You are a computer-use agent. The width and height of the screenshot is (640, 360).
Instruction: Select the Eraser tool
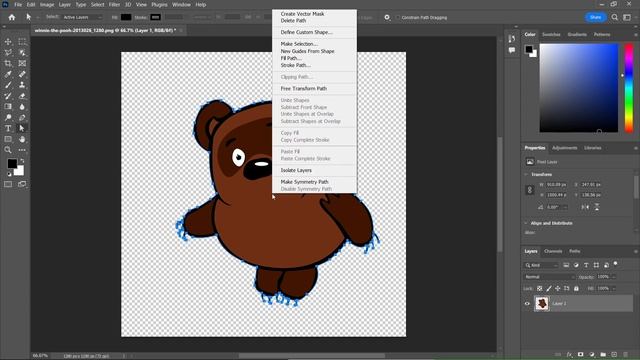point(22,96)
